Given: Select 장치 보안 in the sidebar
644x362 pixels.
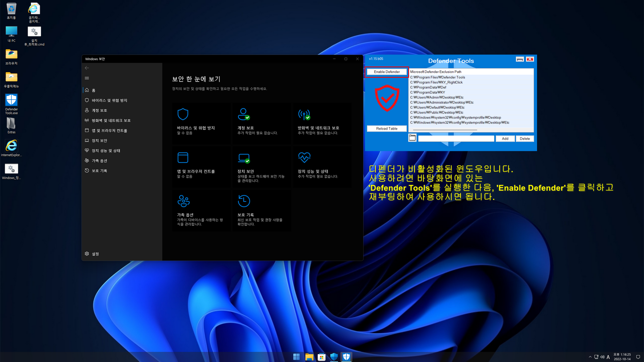Looking at the screenshot, I should [x=122, y=140].
